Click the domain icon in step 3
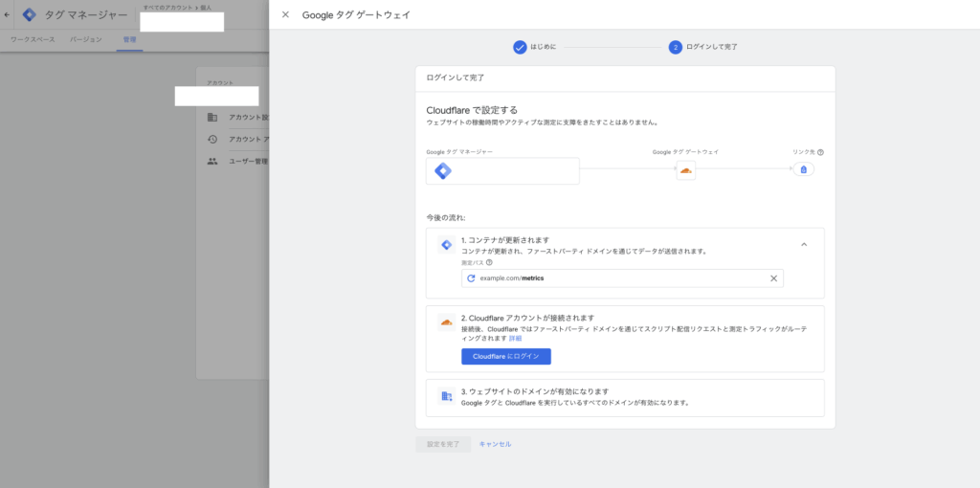Image resolution: width=980 pixels, height=488 pixels. click(446, 396)
